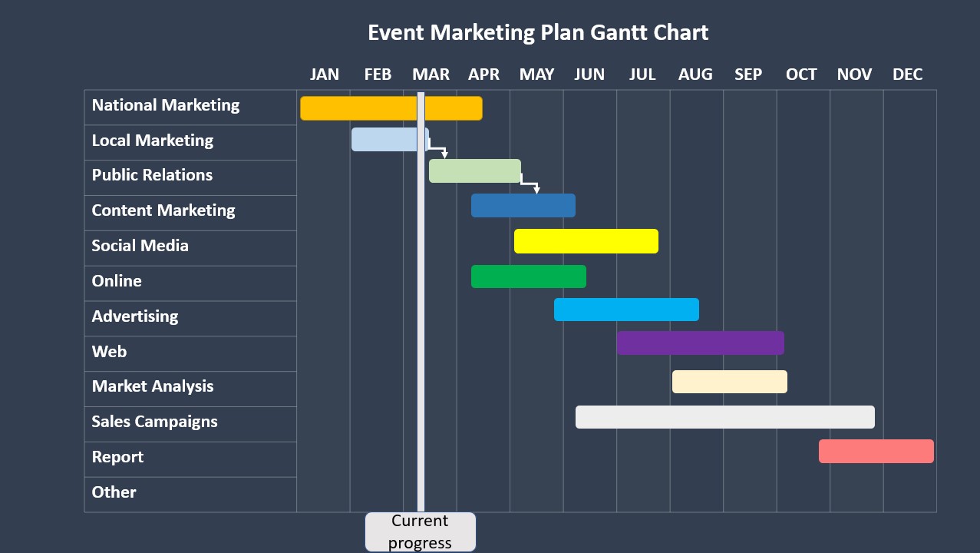Select the white Sales Campaigns bar
Image resolution: width=980 pixels, height=553 pixels.
point(724,417)
